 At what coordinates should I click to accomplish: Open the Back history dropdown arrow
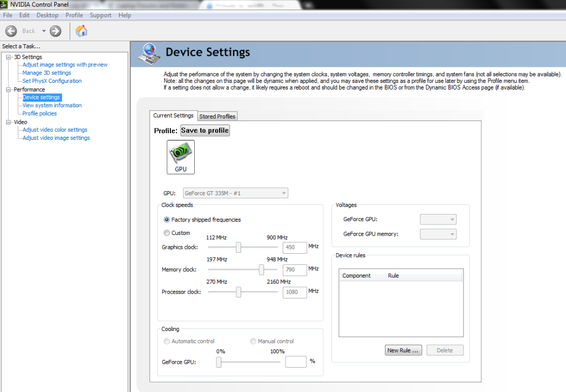click(44, 31)
